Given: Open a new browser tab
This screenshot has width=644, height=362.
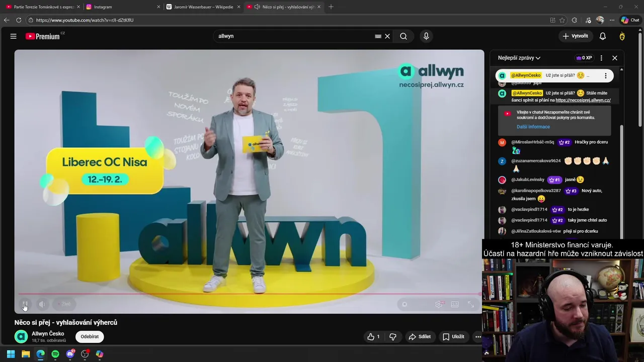Looking at the screenshot, I should point(331,7).
